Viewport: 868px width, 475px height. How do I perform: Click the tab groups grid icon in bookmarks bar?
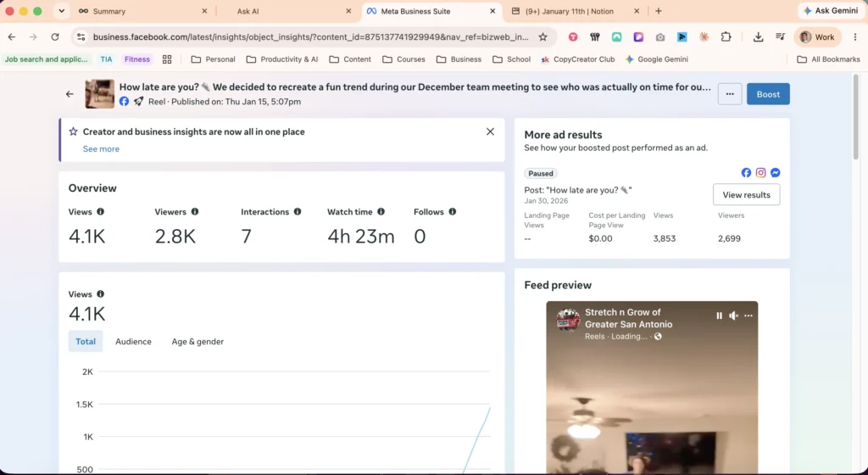coord(167,59)
